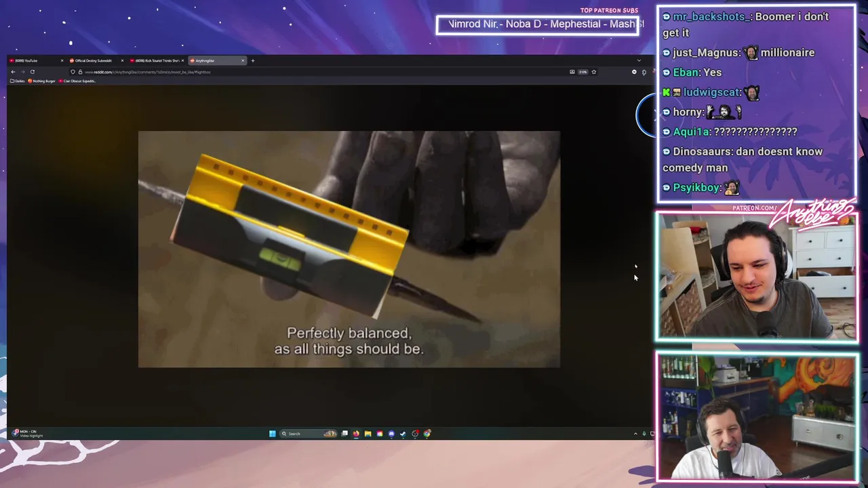The height and width of the screenshot is (488, 868).
Task: Click the taskbar Search box
Action: tap(309, 434)
